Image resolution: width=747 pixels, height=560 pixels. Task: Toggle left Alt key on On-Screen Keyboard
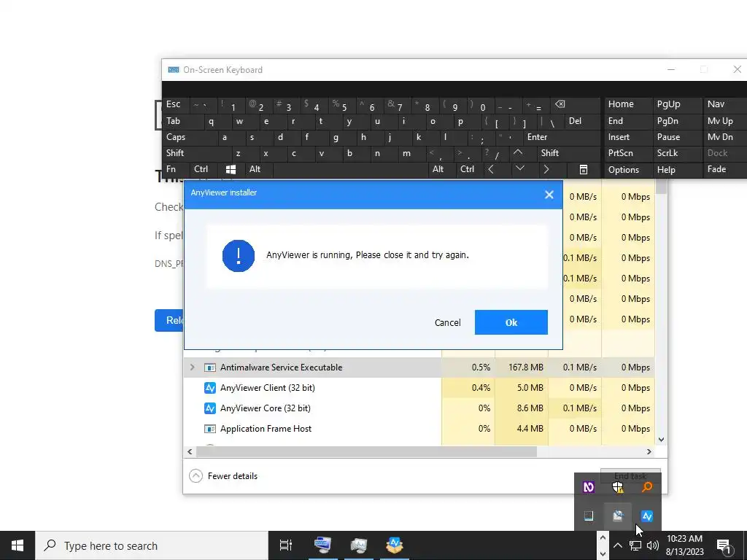click(259, 169)
